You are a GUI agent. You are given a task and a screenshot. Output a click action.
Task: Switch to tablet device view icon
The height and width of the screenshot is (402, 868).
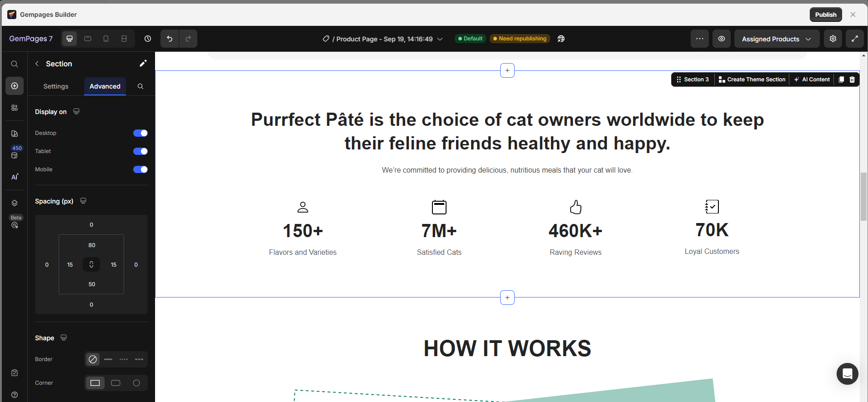point(88,39)
